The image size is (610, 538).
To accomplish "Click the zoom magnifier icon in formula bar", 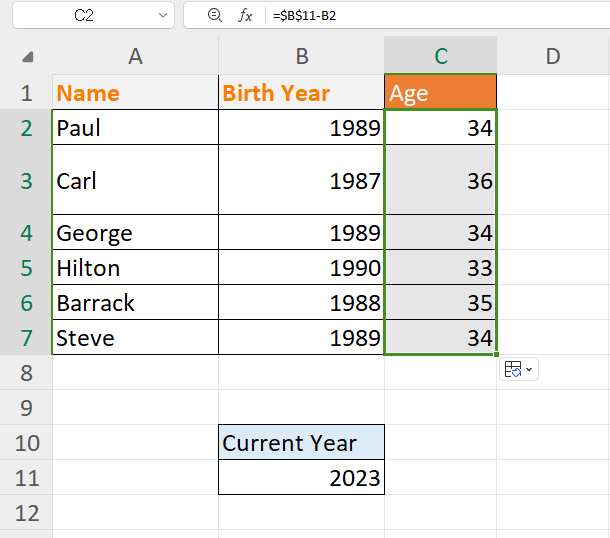I will coord(215,16).
